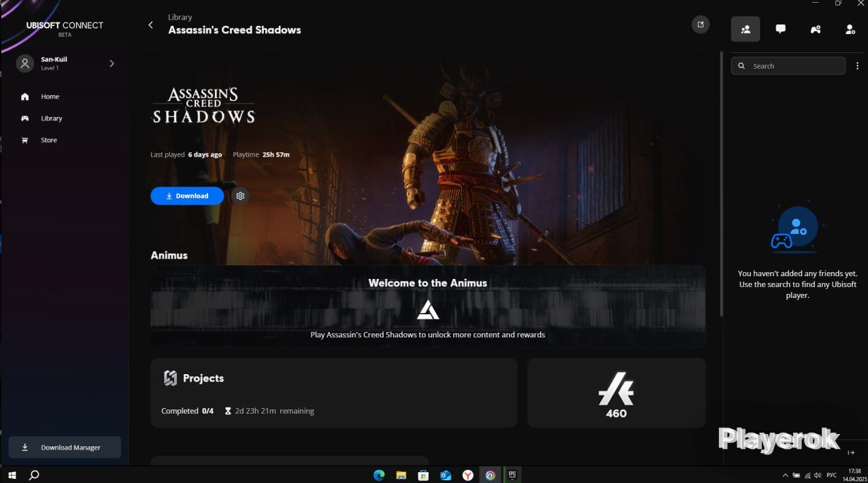Open Outlook from taskbar

click(x=446, y=476)
